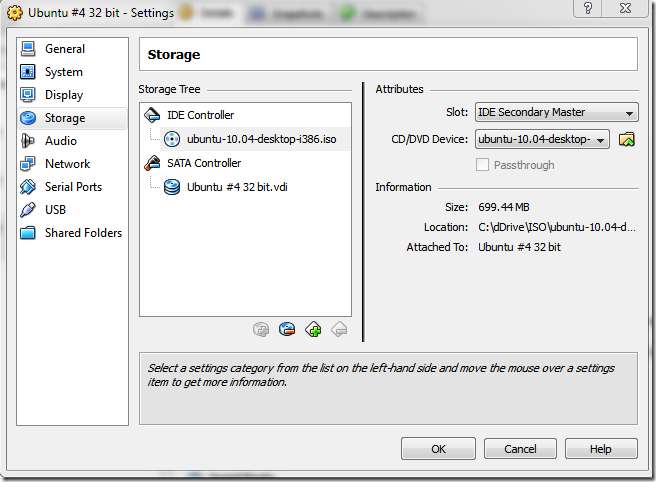Toggle the Passthrough checkbox
Image resolution: width=656 pixels, height=482 pixels.
click(482, 165)
